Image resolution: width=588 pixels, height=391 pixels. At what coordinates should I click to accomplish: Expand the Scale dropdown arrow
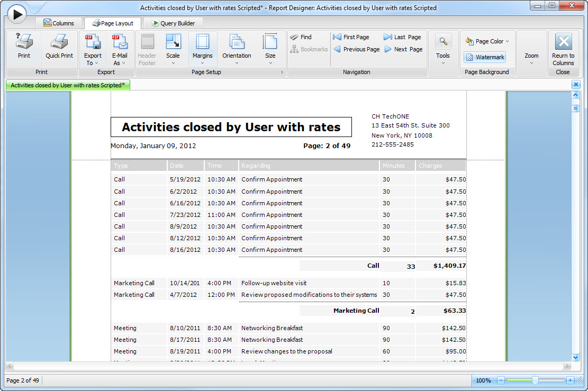[173, 63]
